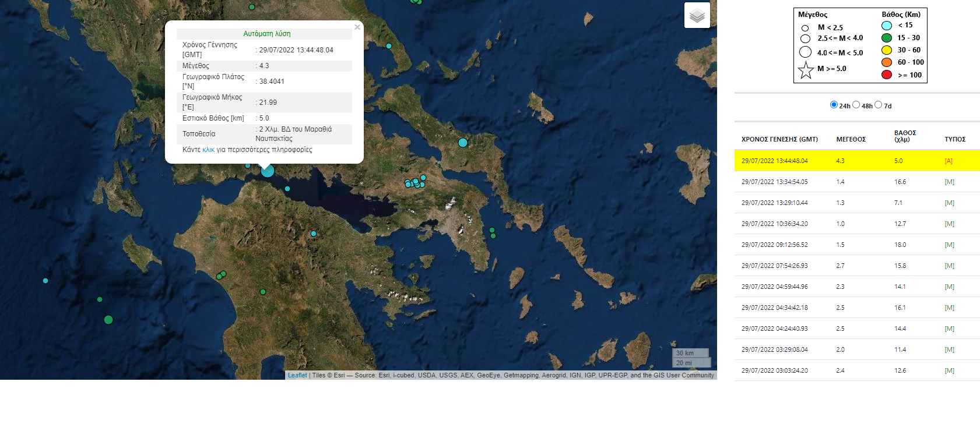Image resolution: width=980 pixels, height=438 pixels.
Task: Select the 24h time range radio button
Action: [834, 105]
